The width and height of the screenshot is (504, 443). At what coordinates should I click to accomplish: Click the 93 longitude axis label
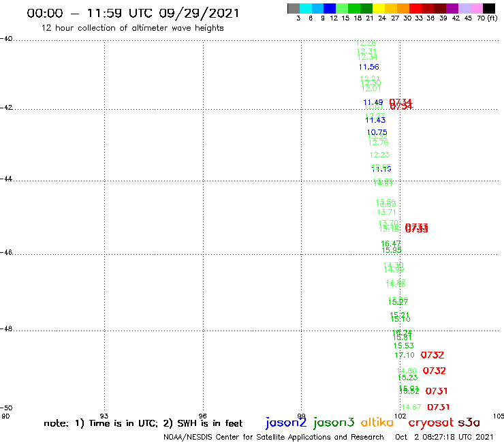pos(104,416)
